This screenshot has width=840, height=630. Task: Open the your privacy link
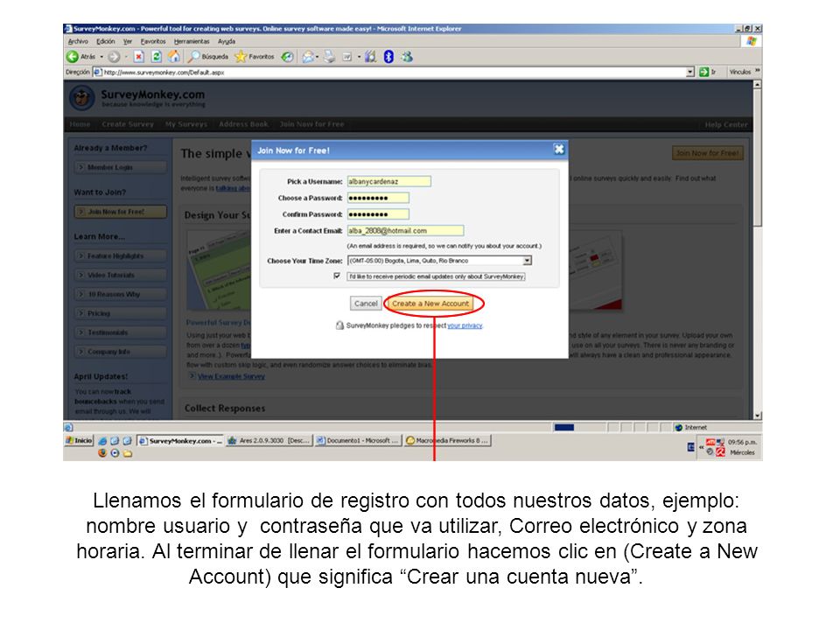[465, 325]
